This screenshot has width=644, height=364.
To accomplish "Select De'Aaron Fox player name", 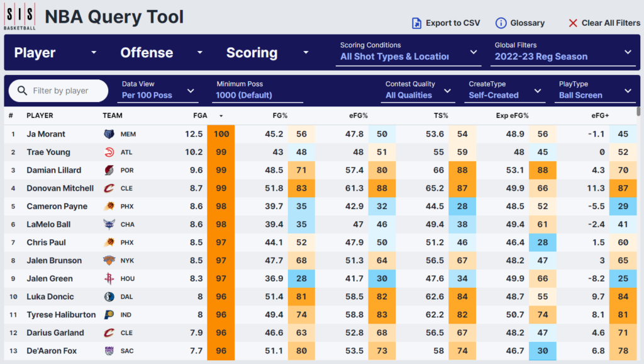I will pos(52,351).
